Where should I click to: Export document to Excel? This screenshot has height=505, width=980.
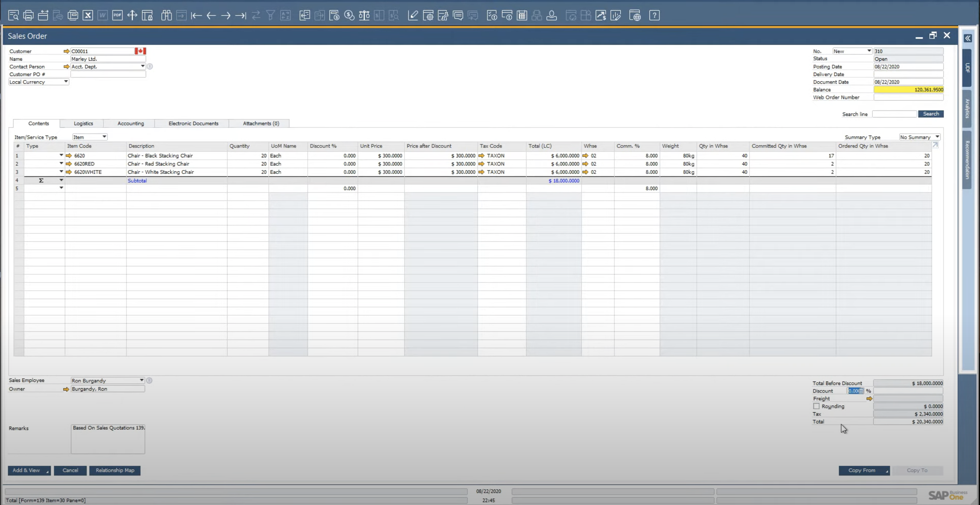pyautogui.click(x=87, y=15)
